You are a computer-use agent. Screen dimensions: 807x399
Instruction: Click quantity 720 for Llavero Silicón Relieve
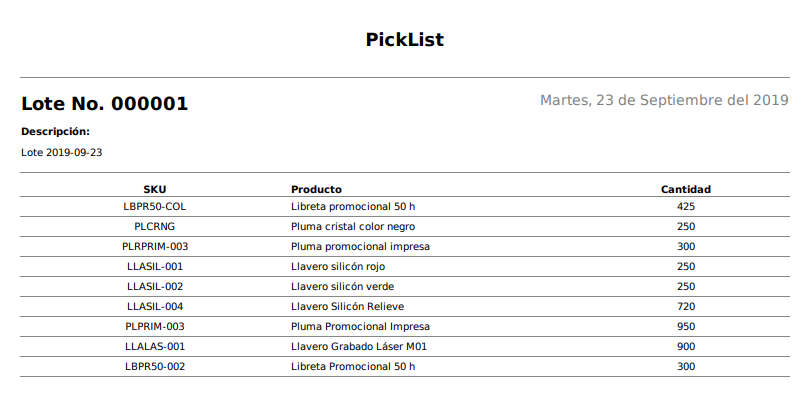pyautogui.click(x=686, y=307)
